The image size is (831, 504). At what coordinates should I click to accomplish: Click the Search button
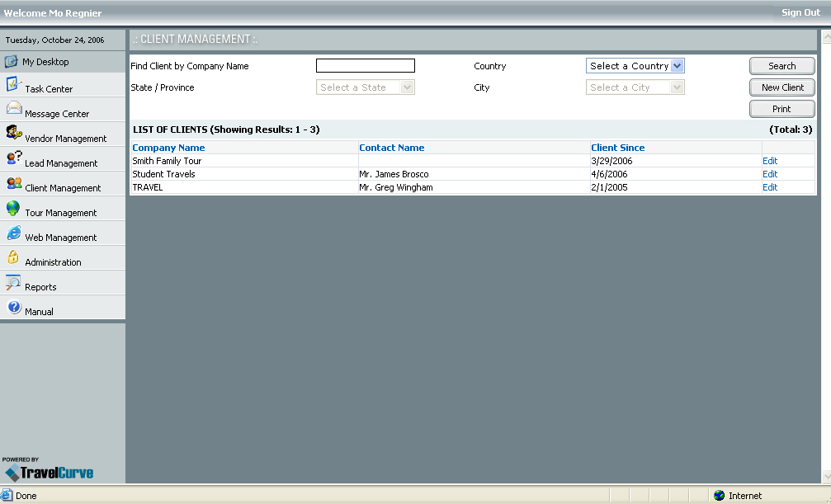click(781, 66)
